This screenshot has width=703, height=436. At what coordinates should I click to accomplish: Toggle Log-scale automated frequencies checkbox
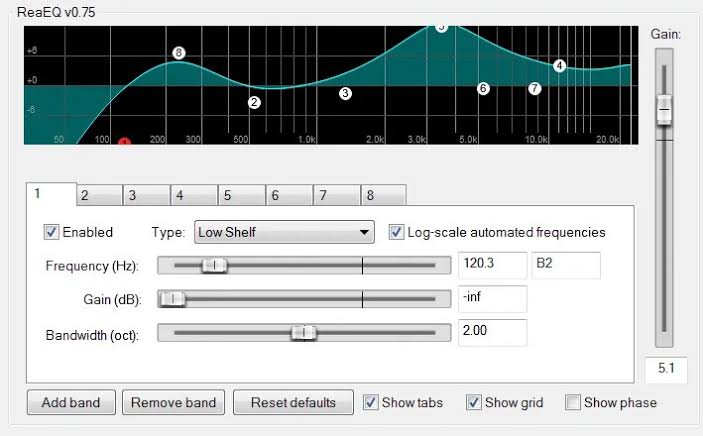pos(396,232)
